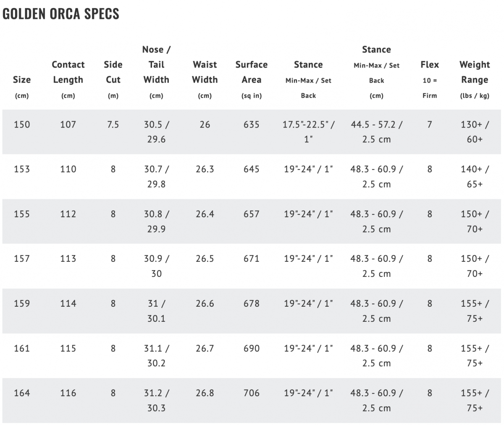Click contact length value 112
Image resolution: width=504 pixels, height=425 pixels.
[x=68, y=214]
